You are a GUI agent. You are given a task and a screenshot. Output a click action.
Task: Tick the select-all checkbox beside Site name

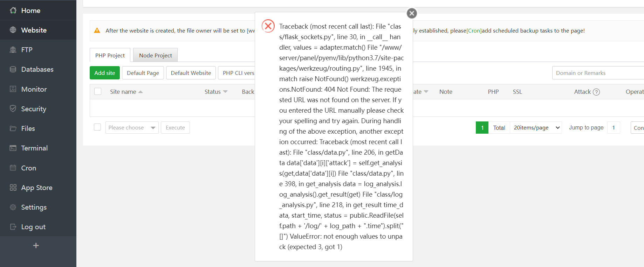point(98,91)
